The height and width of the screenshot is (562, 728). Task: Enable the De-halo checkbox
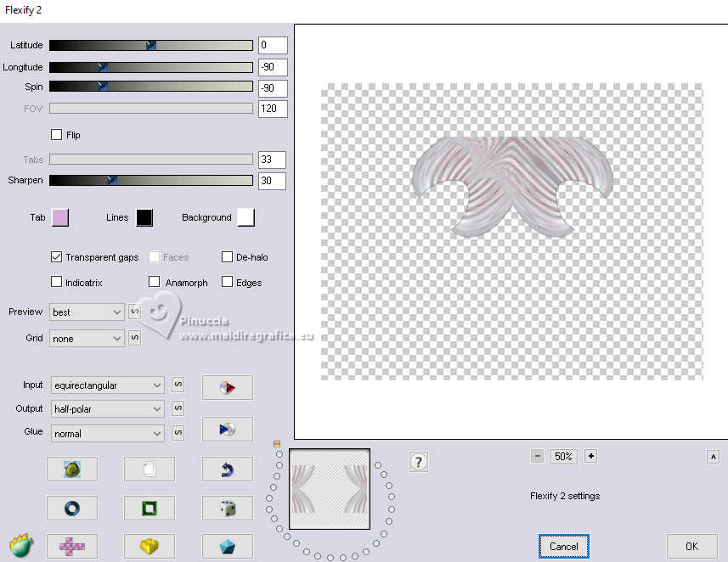point(227,256)
